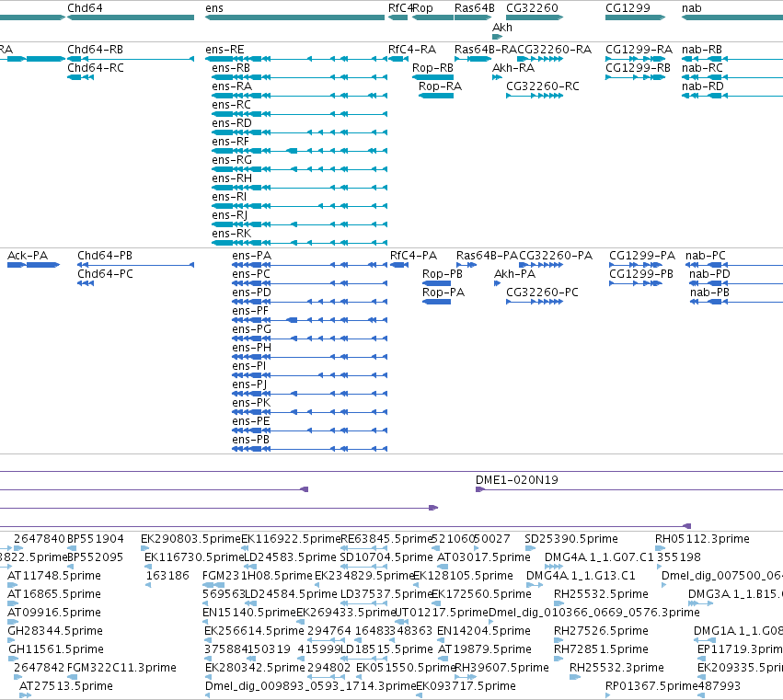
Task: Select transcript Rop-RB
Action: pos(432,68)
